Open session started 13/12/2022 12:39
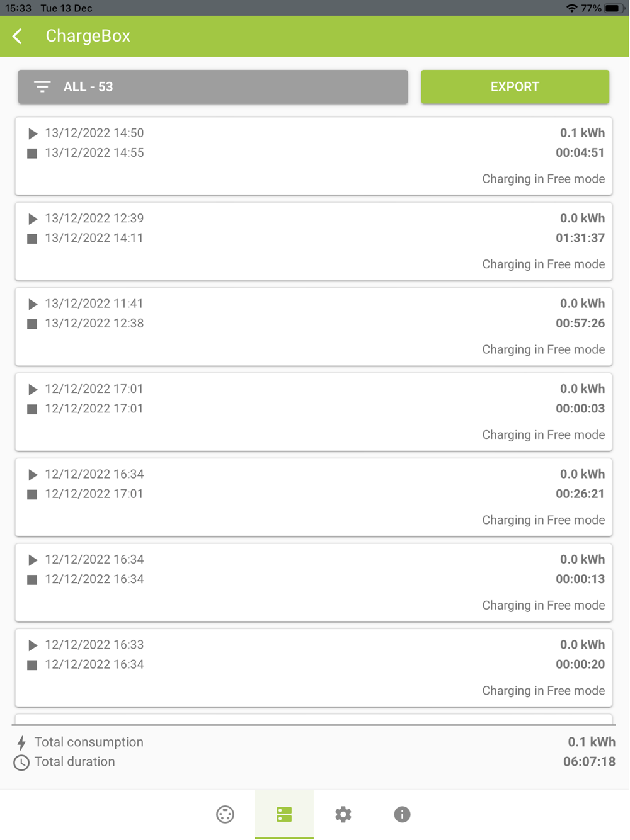The image size is (630, 840). coord(314,241)
